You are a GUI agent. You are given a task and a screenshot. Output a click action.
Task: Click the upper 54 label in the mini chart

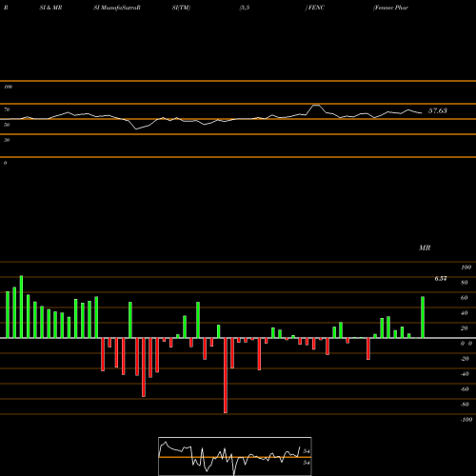click(x=307, y=451)
